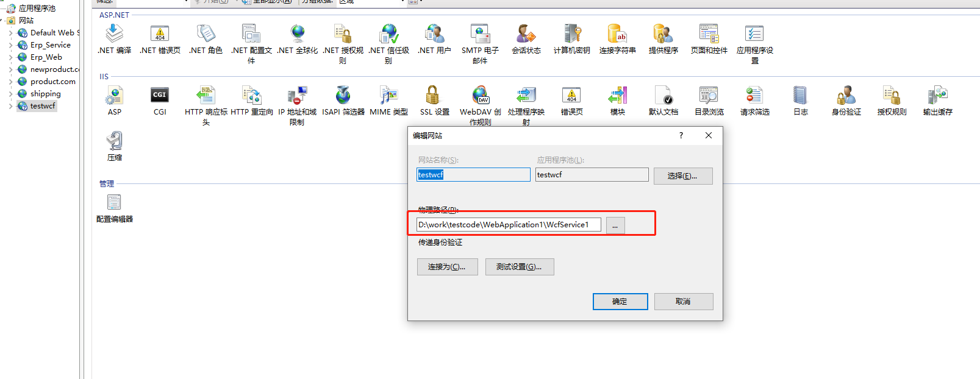This screenshot has width=980, height=379.
Task: Click the 确定 button
Action: 620,302
